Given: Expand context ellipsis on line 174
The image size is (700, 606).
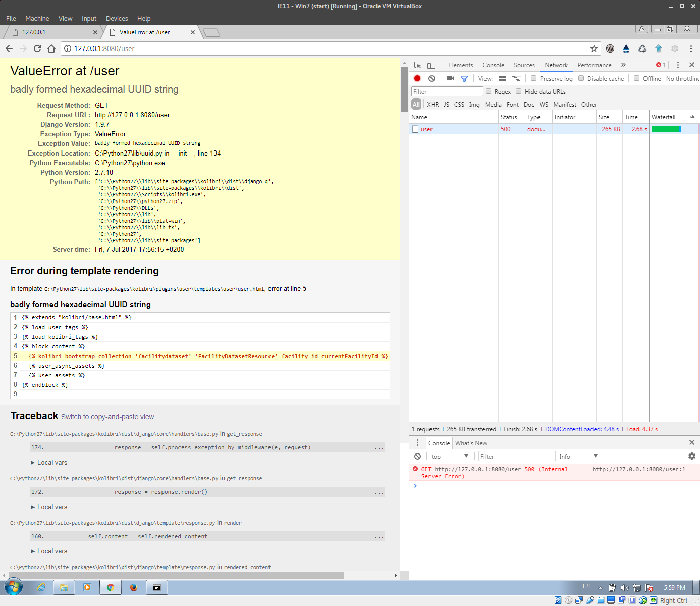Looking at the screenshot, I should [x=379, y=448].
